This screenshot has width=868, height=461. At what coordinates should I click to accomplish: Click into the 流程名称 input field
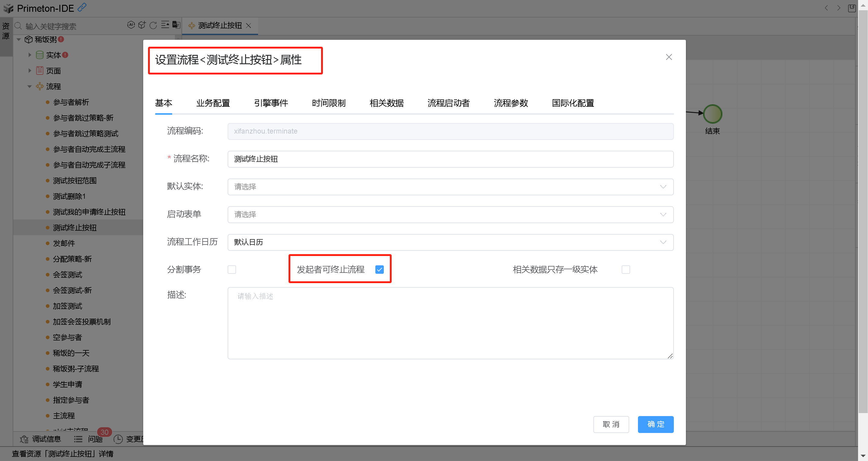tap(450, 159)
